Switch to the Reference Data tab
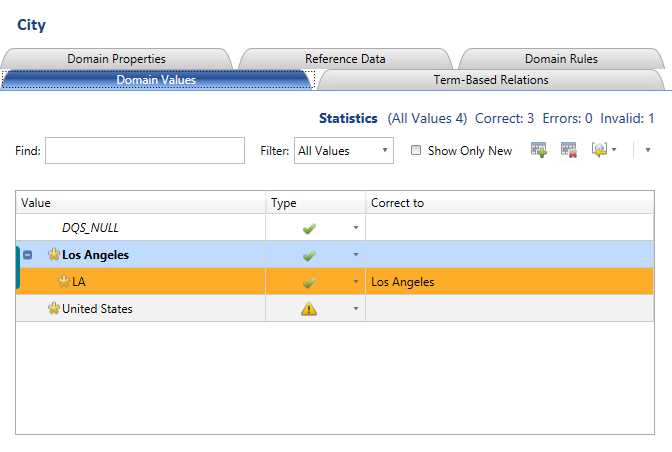The image size is (672, 452). [x=345, y=59]
